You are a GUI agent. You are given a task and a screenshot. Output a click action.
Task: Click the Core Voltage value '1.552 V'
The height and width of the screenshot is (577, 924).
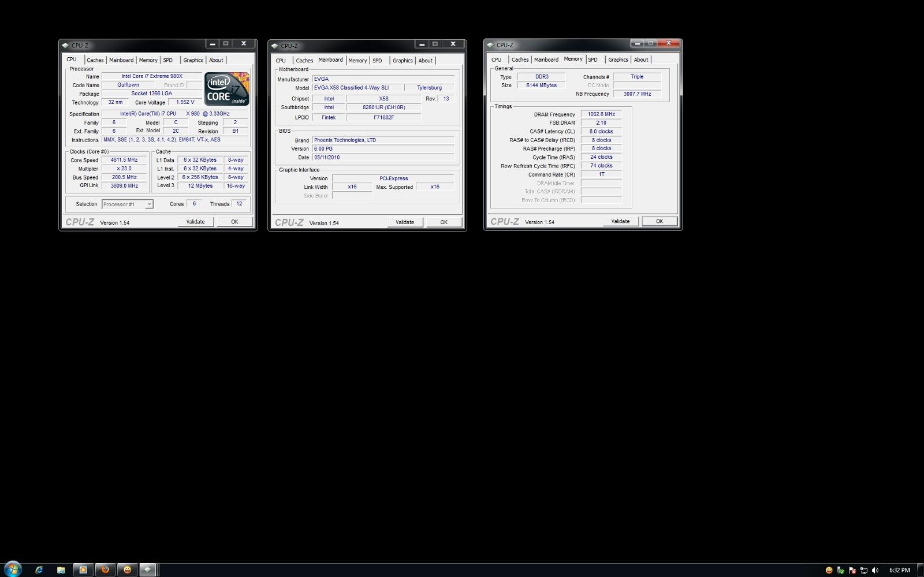pyautogui.click(x=185, y=102)
